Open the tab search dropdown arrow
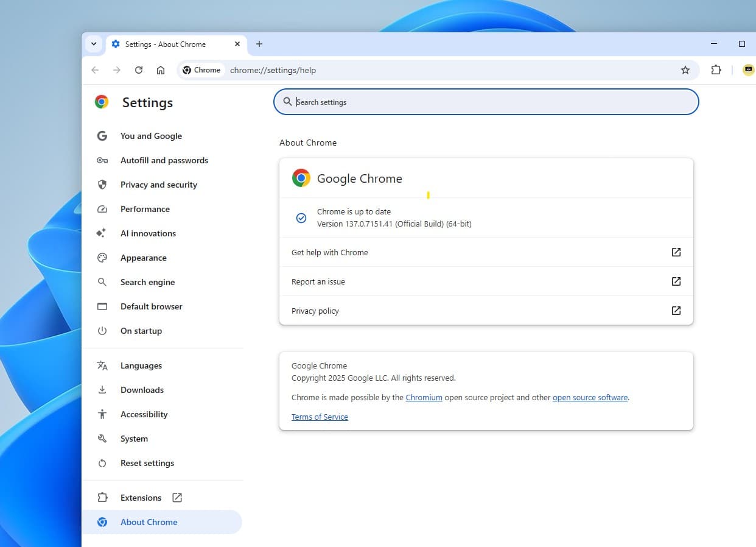 point(94,44)
